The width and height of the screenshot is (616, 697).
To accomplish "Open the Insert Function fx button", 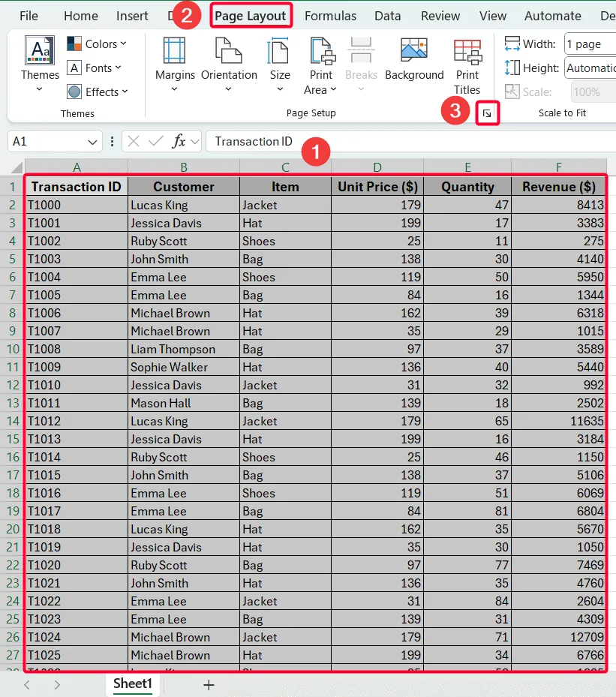I will coord(179,142).
